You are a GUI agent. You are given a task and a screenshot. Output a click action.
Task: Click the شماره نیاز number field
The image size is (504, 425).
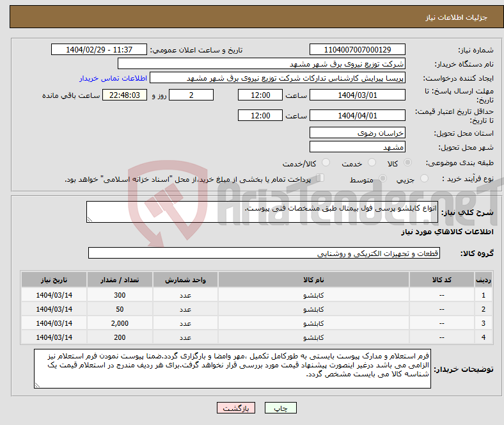[357, 50]
